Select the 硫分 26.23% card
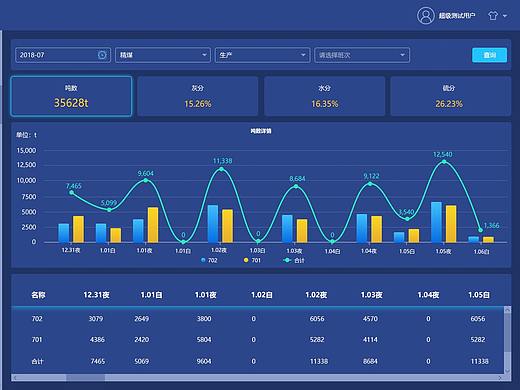 (x=450, y=96)
